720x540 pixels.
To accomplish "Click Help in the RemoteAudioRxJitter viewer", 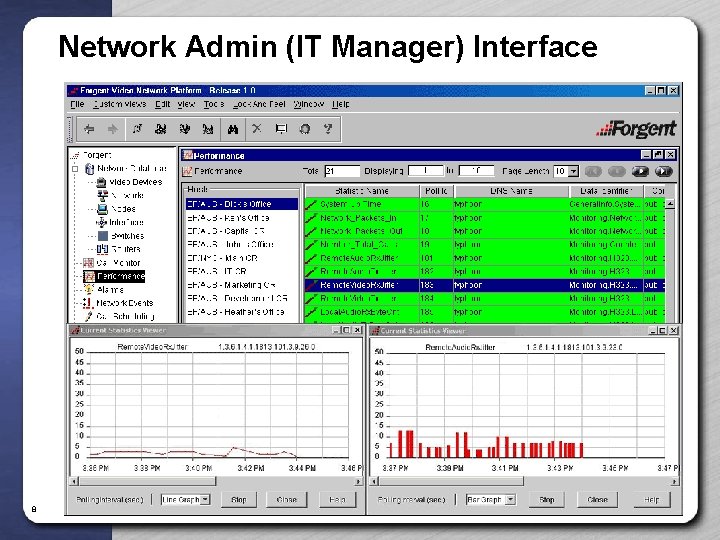I will click(x=651, y=500).
